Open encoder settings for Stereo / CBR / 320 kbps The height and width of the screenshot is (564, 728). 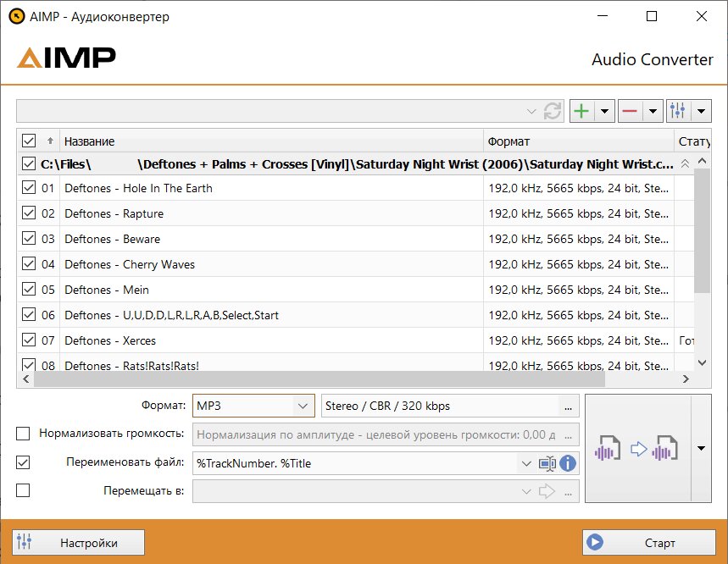[x=569, y=406]
